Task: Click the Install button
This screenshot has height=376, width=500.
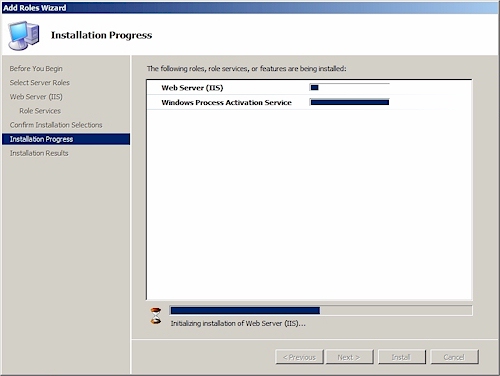Action: [401, 357]
